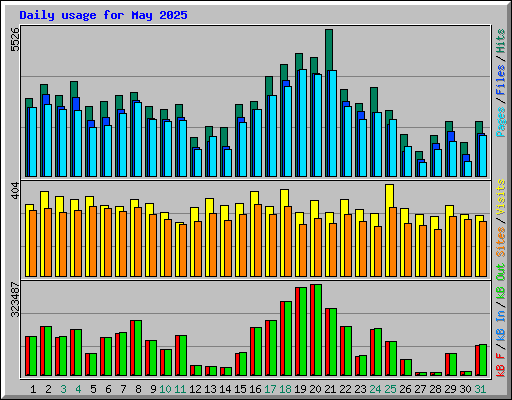Click the 'Sites' legend label
Viewport: 512px width, 400px height.
pyautogui.click(x=501, y=242)
